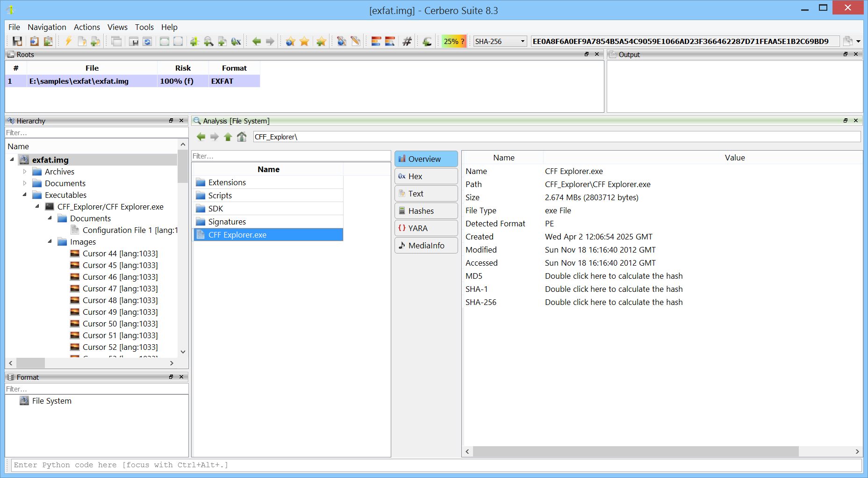868x478 pixels.
Task: Float the Roots panel
Action: click(x=587, y=54)
